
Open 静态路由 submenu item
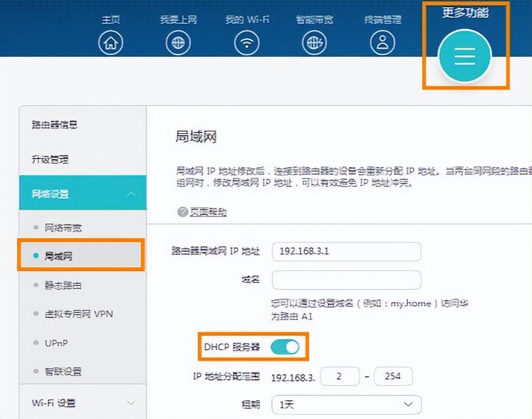pos(63,285)
